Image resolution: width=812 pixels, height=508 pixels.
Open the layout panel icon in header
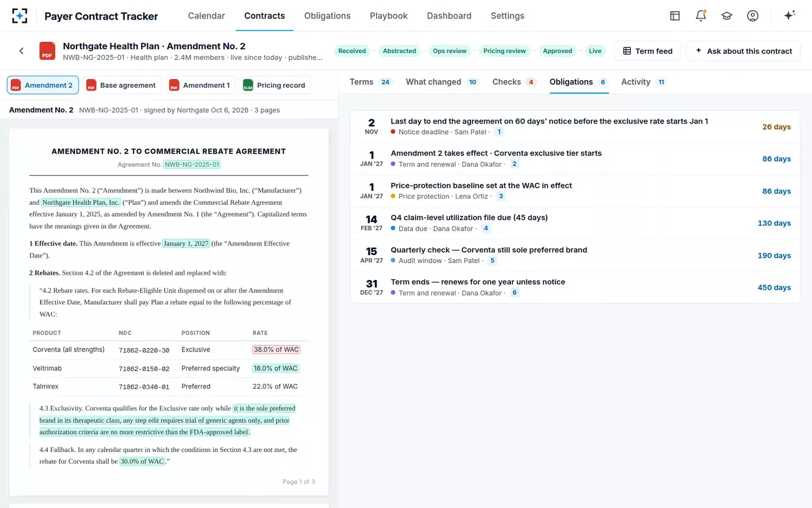click(675, 16)
